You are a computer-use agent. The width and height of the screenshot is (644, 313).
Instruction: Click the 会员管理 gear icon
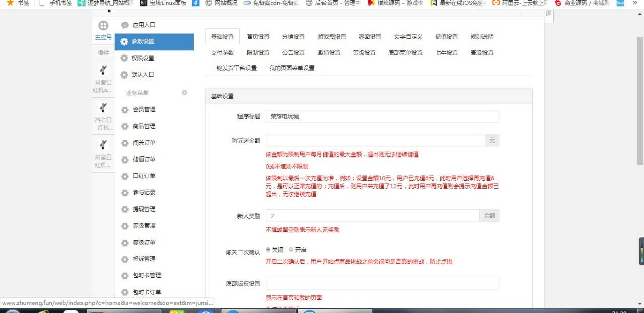[x=125, y=110]
